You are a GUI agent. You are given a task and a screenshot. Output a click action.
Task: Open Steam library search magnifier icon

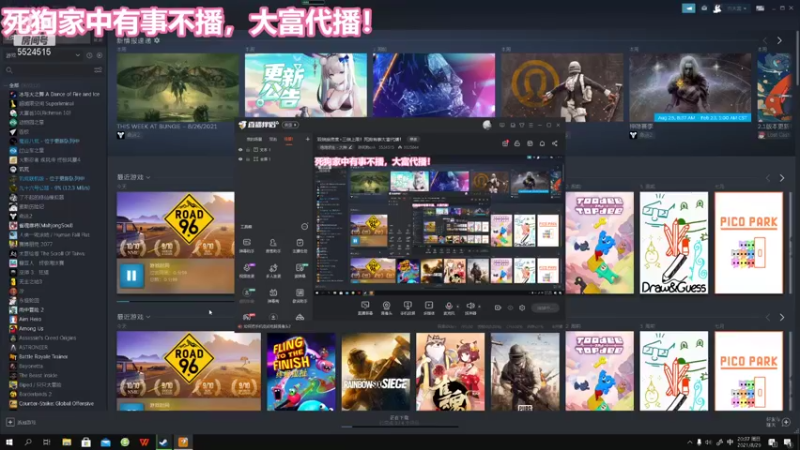click(x=9, y=70)
